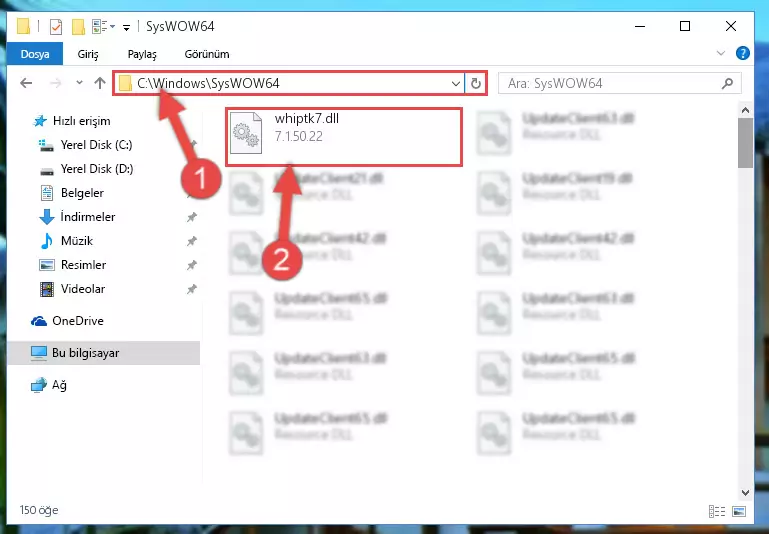The width and height of the screenshot is (769, 534).
Task: Click the 150 öğe status text
Action: tap(39, 510)
